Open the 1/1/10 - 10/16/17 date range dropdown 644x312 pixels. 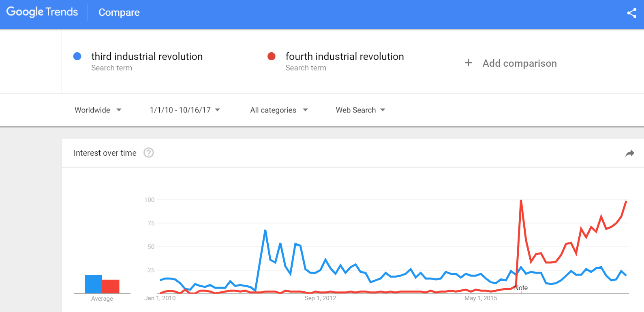pos(184,110)
